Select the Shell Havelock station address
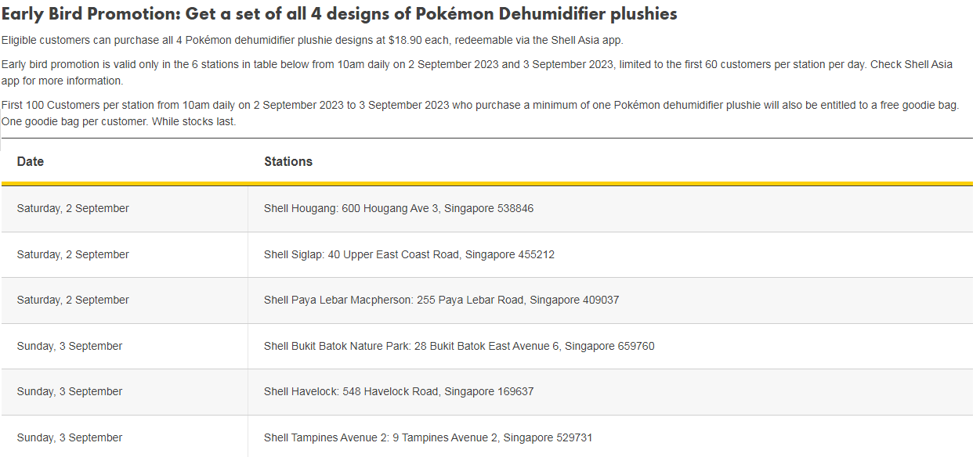This screenshot has width=980, height=457. pos(399,391)
